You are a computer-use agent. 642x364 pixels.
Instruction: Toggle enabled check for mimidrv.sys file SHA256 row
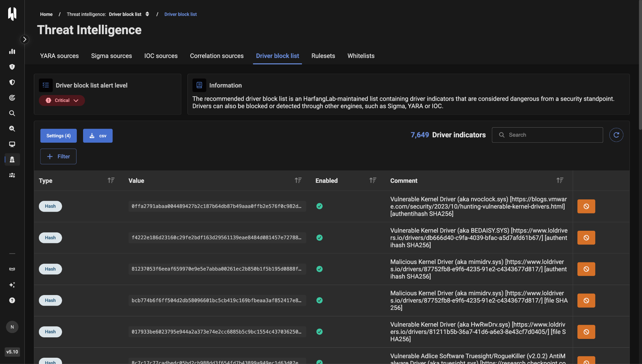click(319, 300)
